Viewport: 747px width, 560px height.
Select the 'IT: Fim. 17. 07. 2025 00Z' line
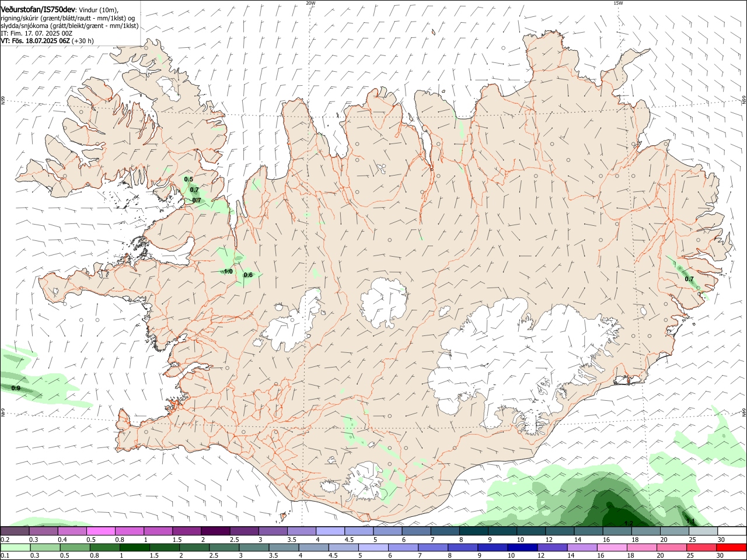pyautogui.click(x=37, y=33)
